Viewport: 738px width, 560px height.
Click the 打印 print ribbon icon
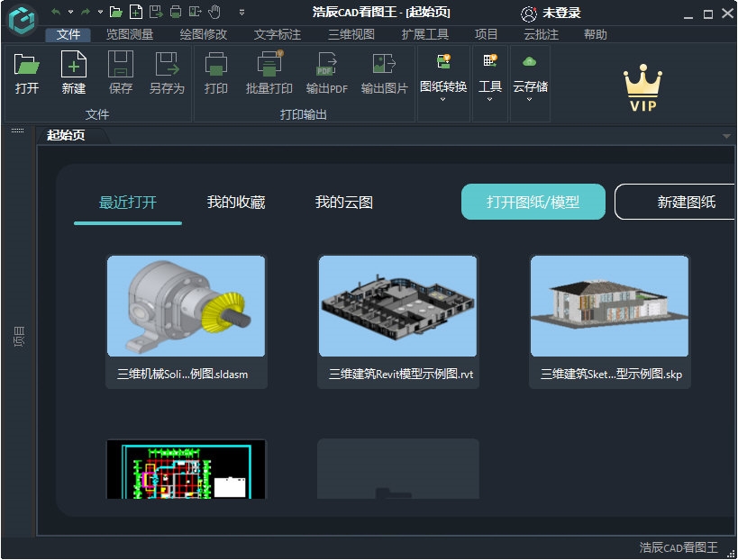click(x=216, y=73)
